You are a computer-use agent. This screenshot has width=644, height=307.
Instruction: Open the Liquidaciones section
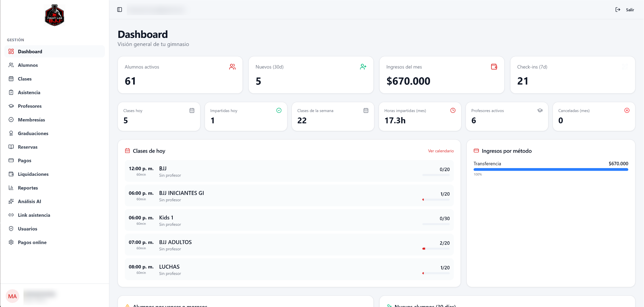55,174
